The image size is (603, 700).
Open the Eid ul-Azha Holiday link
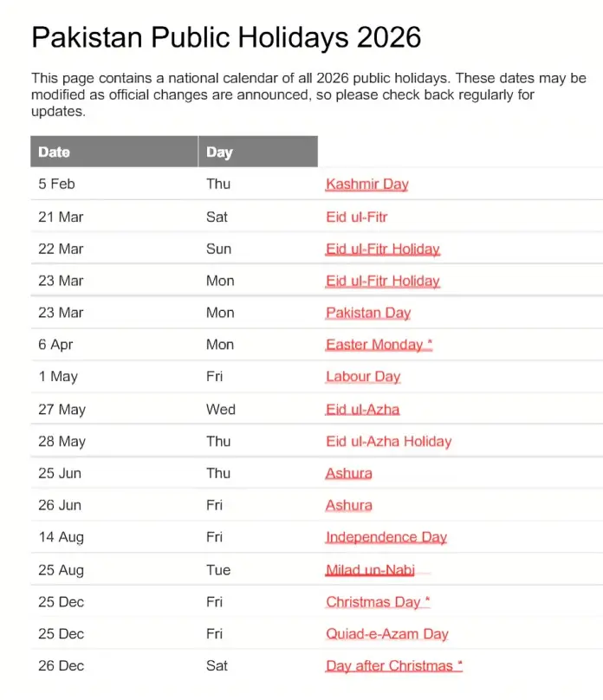(x=388, y=441)
